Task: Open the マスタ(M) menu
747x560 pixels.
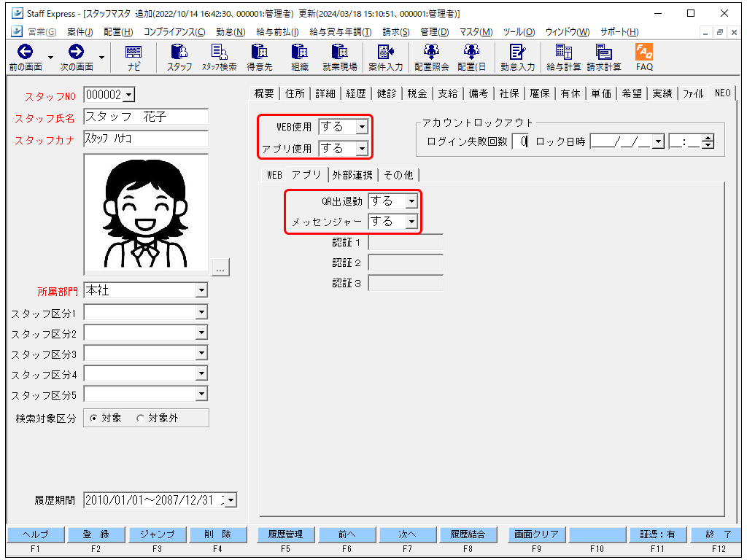Action: click(x=476, y=32)
